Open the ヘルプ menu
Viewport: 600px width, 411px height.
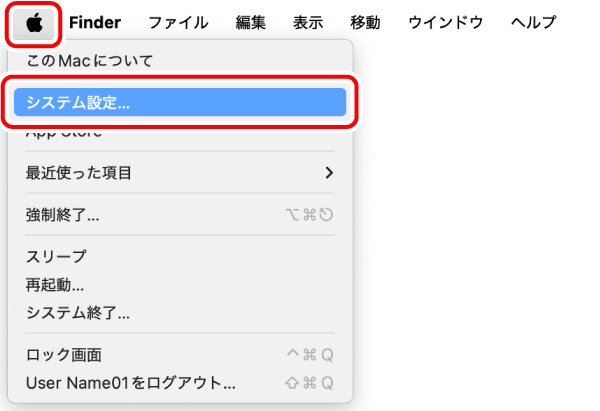tap(533, 23)
